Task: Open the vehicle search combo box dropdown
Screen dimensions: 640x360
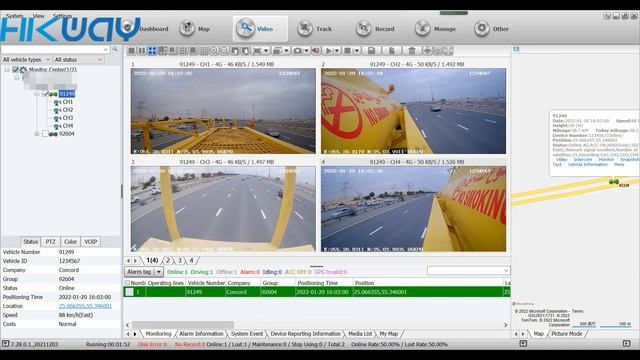Action: click(x=106, y=49)
